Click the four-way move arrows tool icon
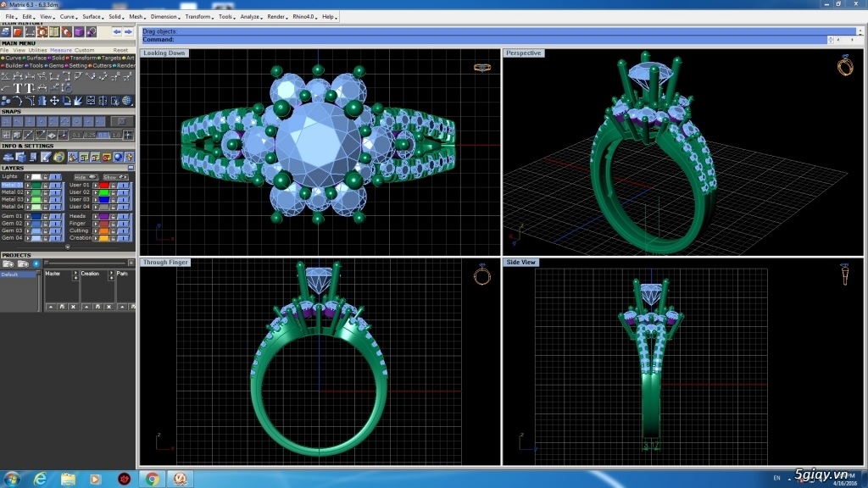The image size is (868, 488). (x=54, y=101)
